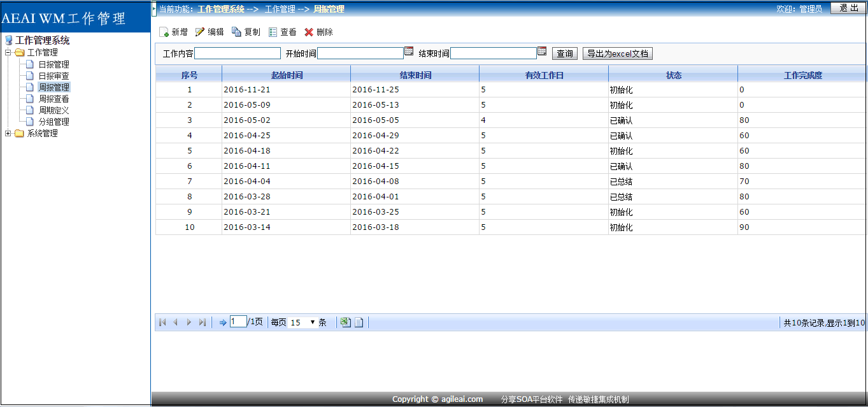The width and height of the screenshot is (868, 407).
Task: Expand the 系统管理 tree folder
Action: point(8,133)
